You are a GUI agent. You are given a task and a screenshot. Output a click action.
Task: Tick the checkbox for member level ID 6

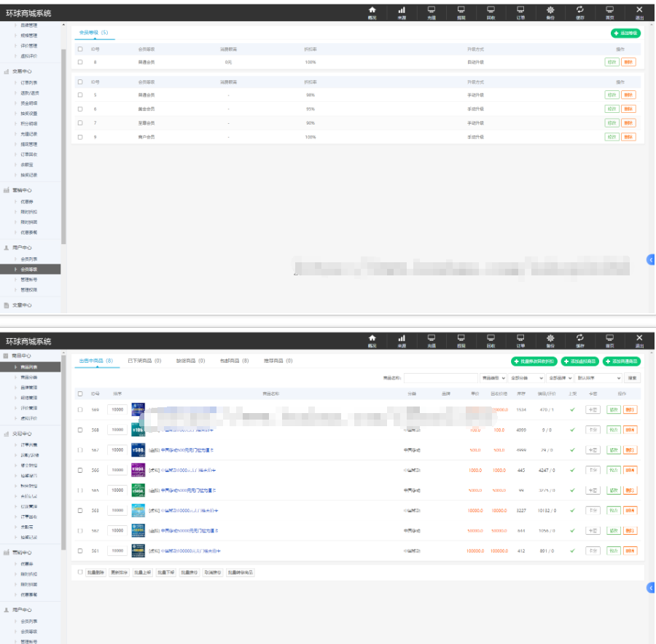(80, 109)
